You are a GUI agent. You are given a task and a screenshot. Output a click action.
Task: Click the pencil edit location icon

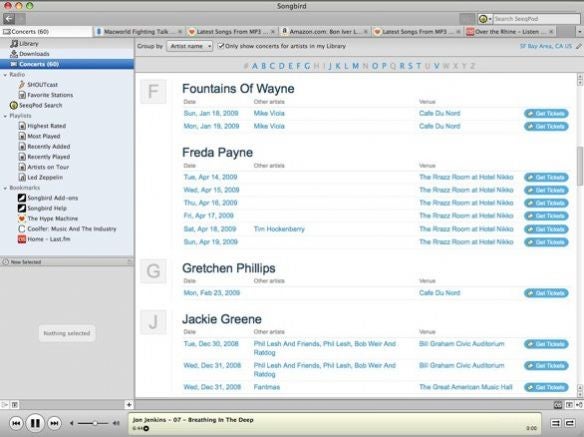click(578, 46)
